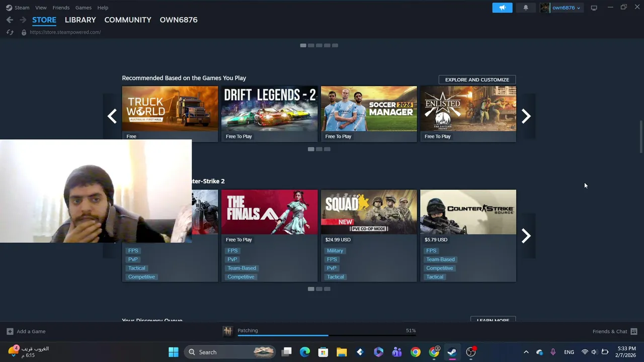Image resolution: width=644 pixels, height=362 pixels.
Task: Next page of Counter-Strike 2 similar carousel
Action: 526,235
